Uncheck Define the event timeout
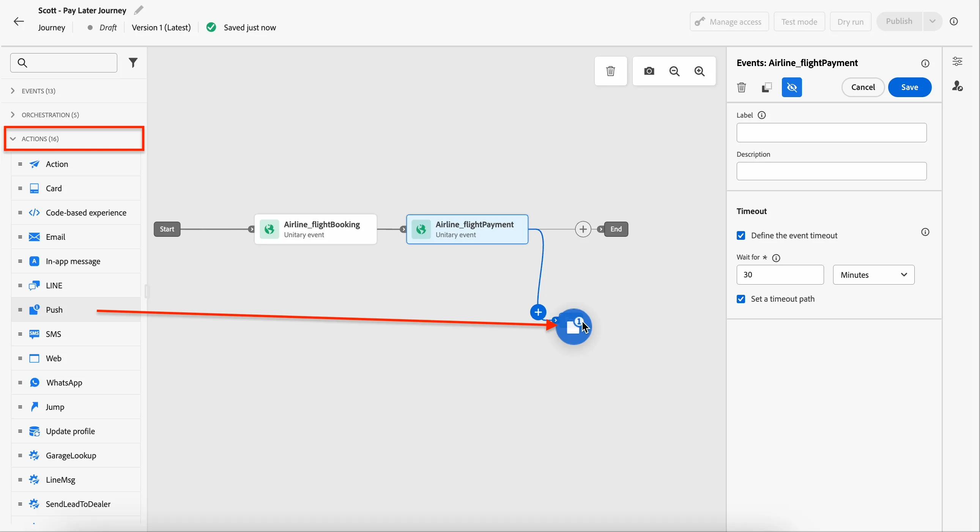The height and width of the screenshot is (532, 980). 741,235
